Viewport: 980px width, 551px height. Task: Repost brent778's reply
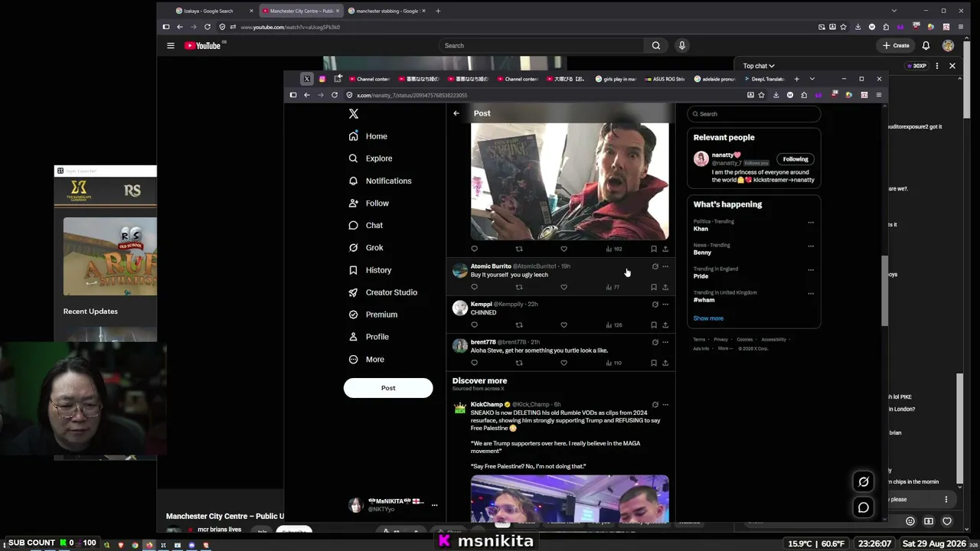pyautogui.click(x=519, y=363)
